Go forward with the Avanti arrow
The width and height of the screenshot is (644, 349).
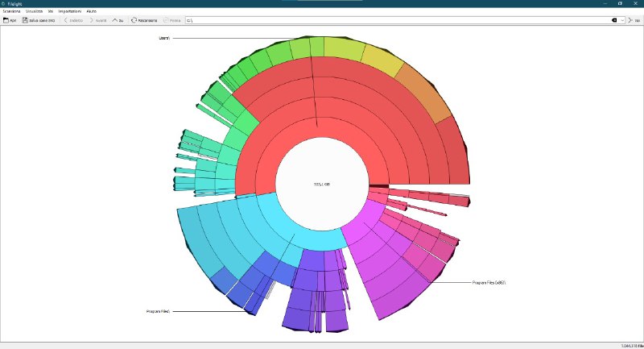[91, 19]
